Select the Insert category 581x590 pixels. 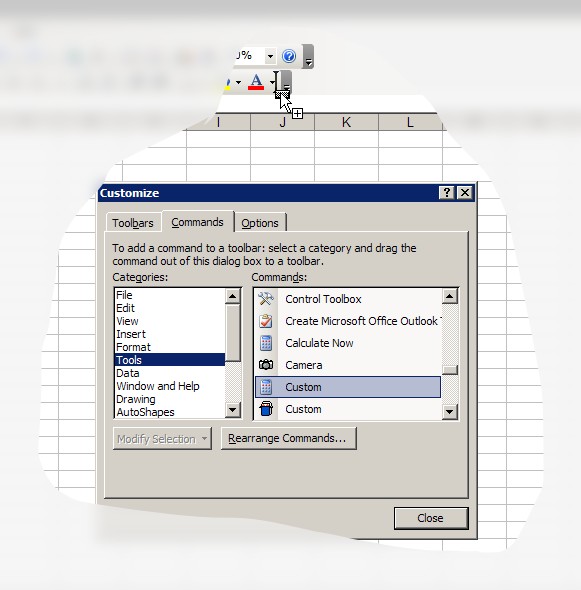tap(170, 334)
